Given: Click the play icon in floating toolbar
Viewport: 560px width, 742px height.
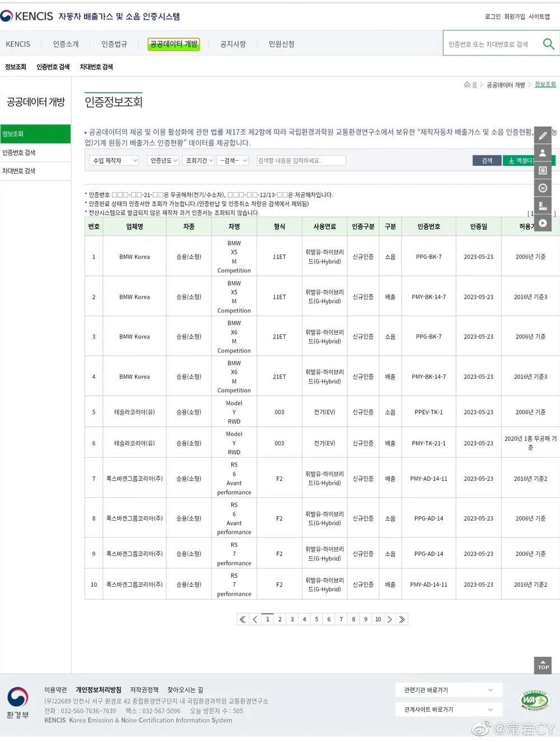Looking at the screenshot, I should click(543, 223).
